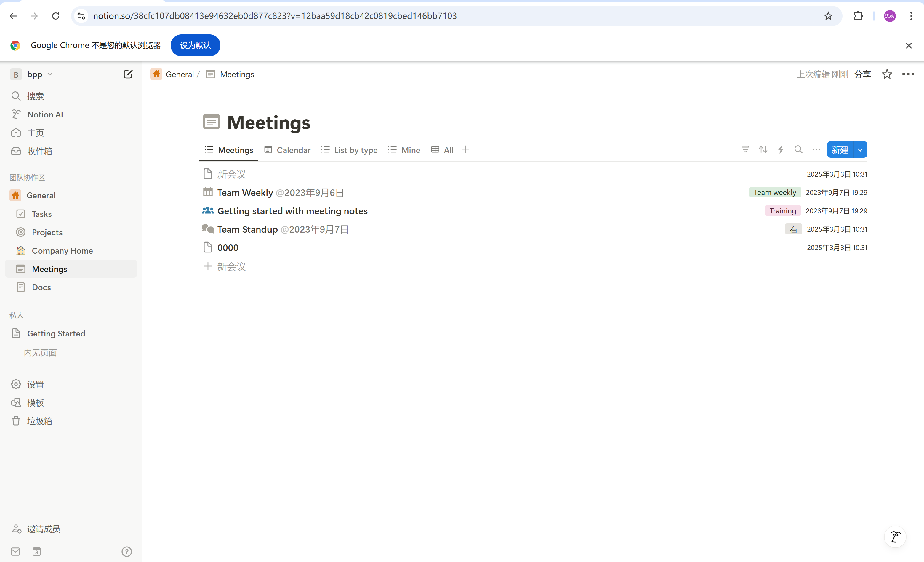The height and width of the screenshot is (562, 924).
Task: Click the compose new page icon
Action: click(x=128, y=74)
